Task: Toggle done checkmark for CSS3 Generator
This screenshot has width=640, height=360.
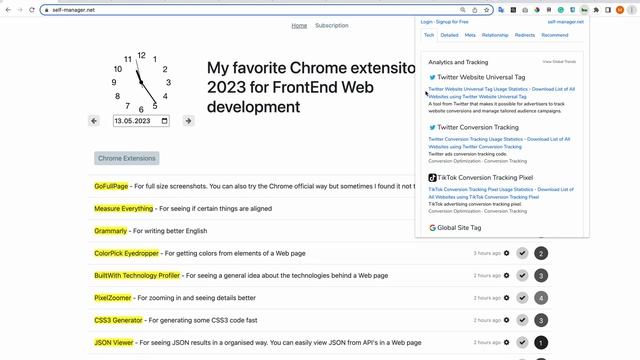Action: (522, 320)
